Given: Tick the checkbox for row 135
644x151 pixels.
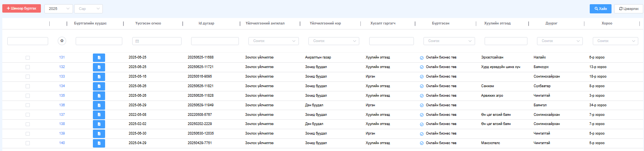Looking at the screenshot, I should point(28,96).
